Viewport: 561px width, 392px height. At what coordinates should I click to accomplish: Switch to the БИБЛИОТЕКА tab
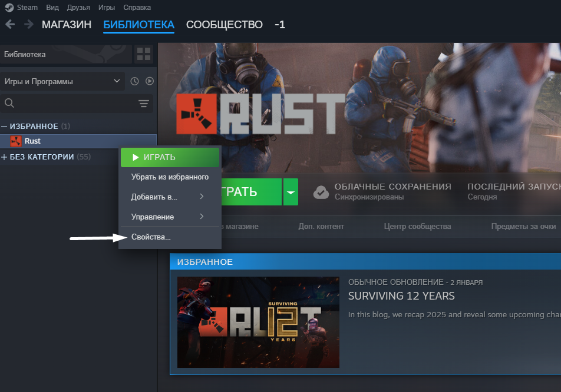(139, 25)
